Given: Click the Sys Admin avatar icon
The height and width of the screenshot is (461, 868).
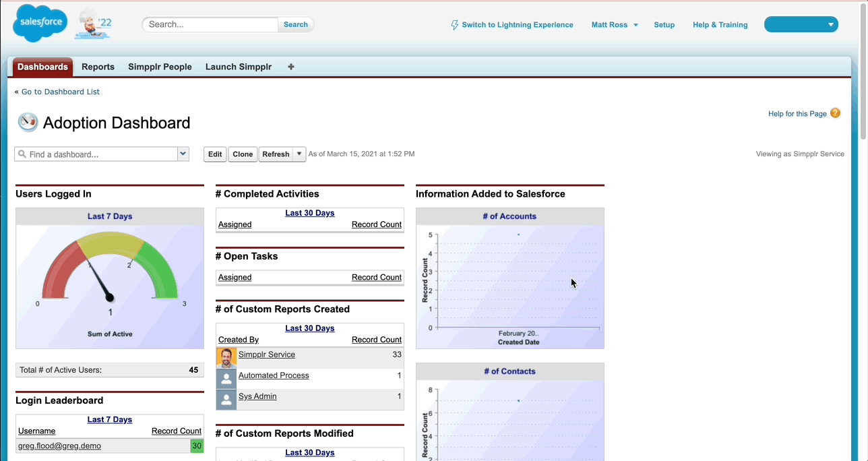Looking at the screenshot, I should [226, 399].
